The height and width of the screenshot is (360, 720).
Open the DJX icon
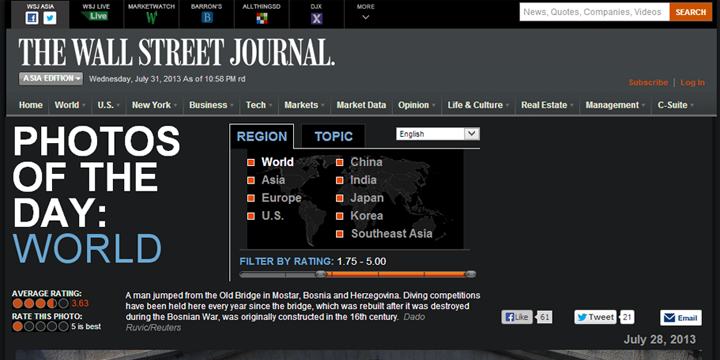(316, 18)
